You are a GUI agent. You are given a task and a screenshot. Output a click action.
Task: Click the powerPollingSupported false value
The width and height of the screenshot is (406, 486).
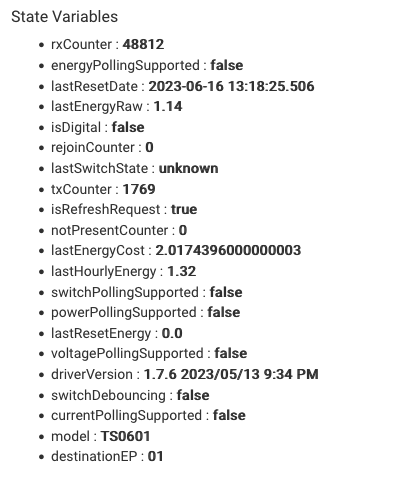point(224,313)
